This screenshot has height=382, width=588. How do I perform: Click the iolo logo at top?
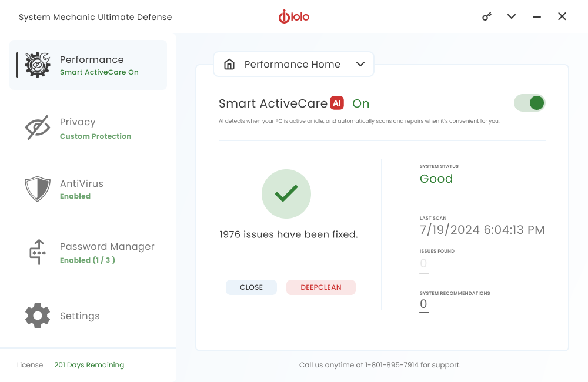294,16
